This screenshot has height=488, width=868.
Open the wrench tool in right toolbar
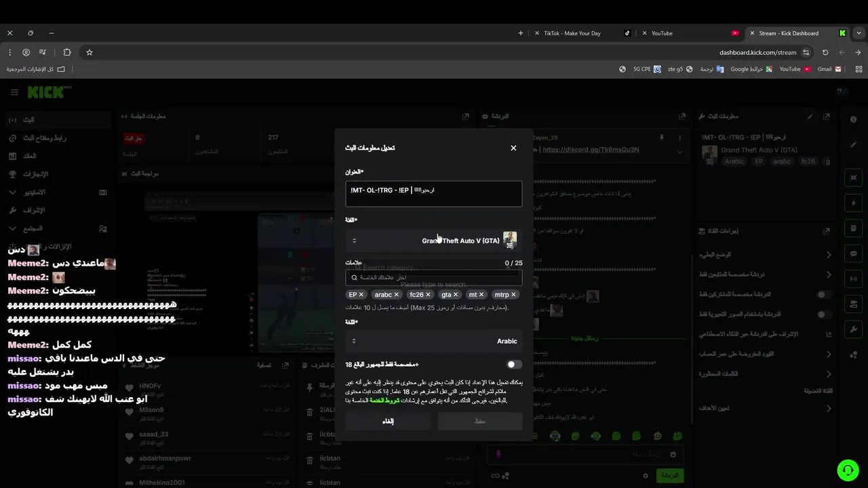pos(853,329)
